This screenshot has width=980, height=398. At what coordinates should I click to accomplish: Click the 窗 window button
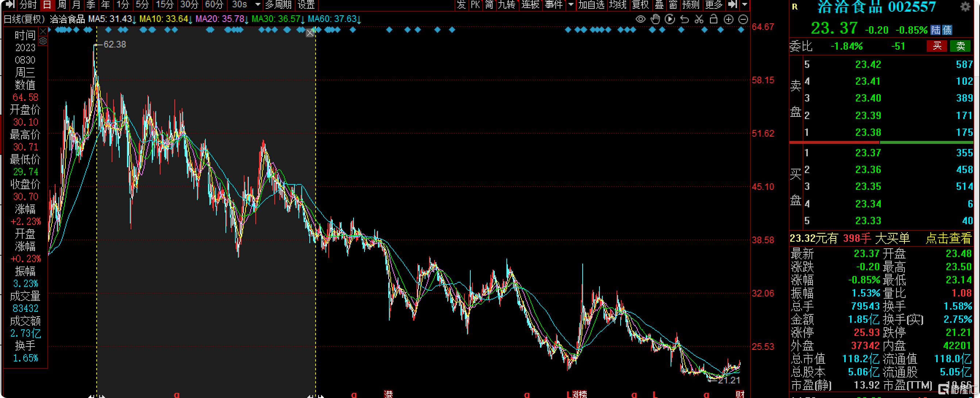(x=674, y=5)
